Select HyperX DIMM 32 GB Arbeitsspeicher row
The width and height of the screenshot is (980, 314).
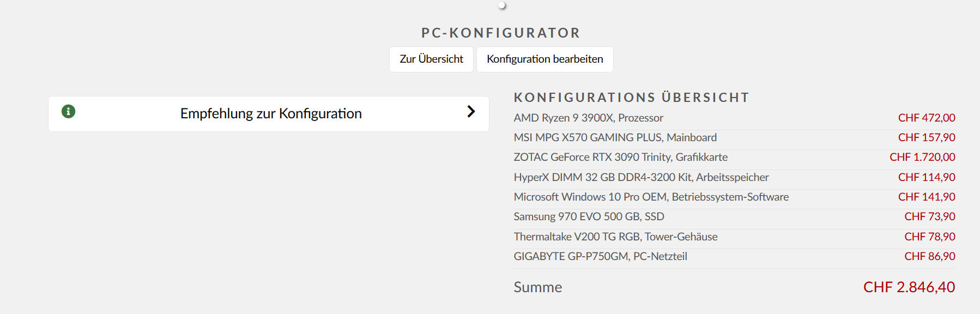pos(641,177)
